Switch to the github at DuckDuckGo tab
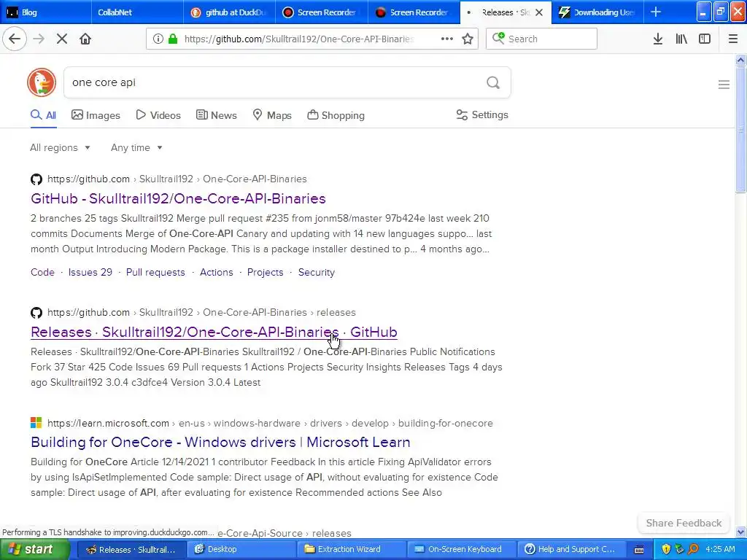 tap(229, 12)
